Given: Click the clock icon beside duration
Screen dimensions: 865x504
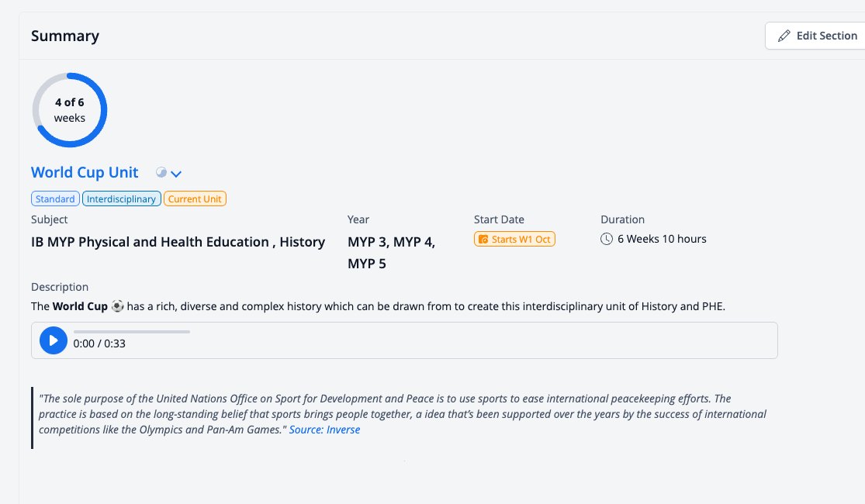Looking at the screenshot, I should 606,240.
